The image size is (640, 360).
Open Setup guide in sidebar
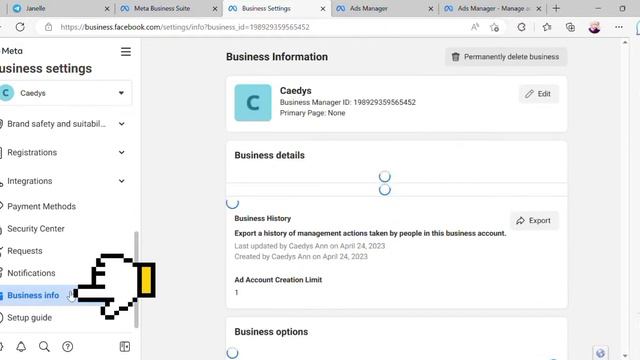pyautogui.click(x=29, y=318)
